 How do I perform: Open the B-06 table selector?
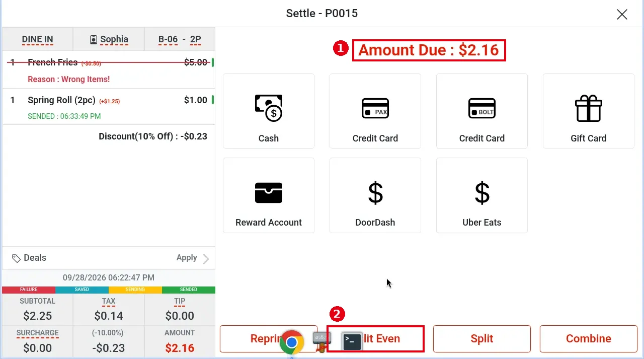168,39
